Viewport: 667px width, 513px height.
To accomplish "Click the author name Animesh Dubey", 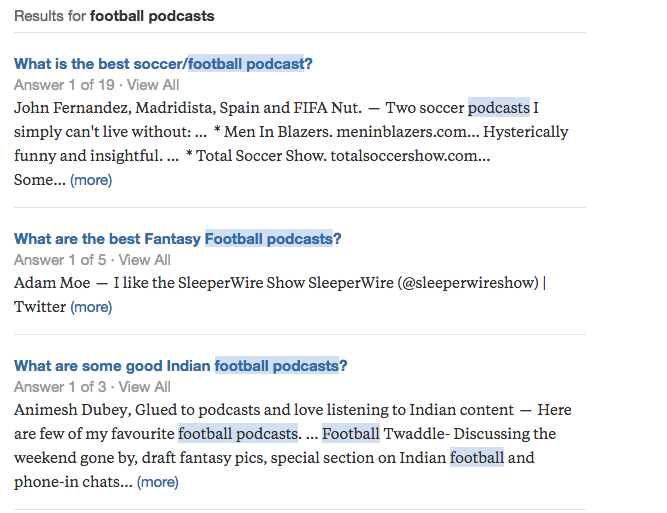I will [x=73, y=410].
